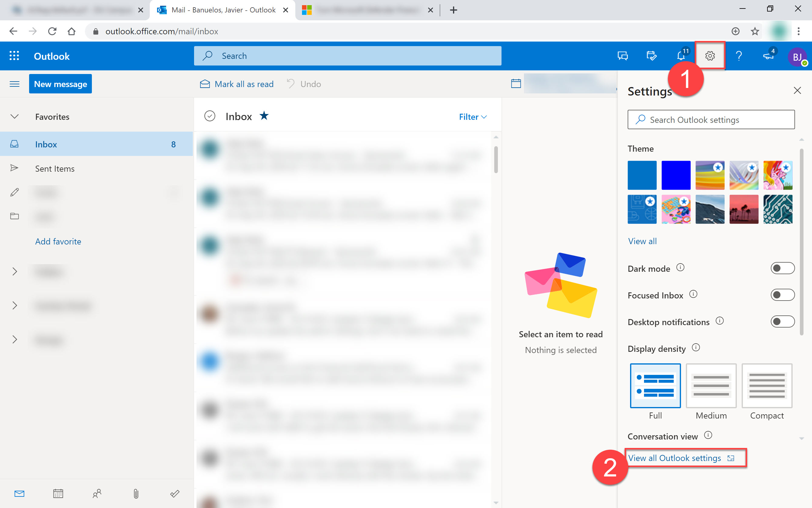The height and width of the screenshot is (508, 812).
Task: Open the Help question mark icon
Action: 739,56
